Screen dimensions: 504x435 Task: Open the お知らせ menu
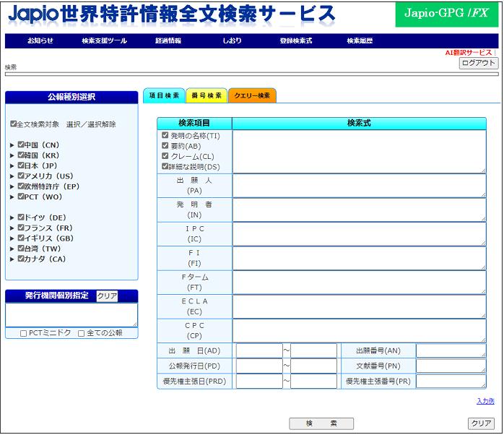(40, 41)
